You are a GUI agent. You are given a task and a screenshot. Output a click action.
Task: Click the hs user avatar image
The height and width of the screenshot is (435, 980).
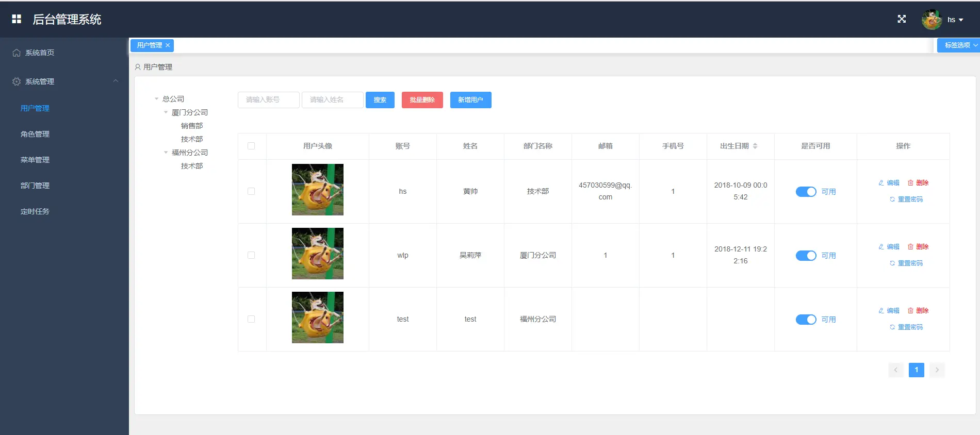coord(932,20)
